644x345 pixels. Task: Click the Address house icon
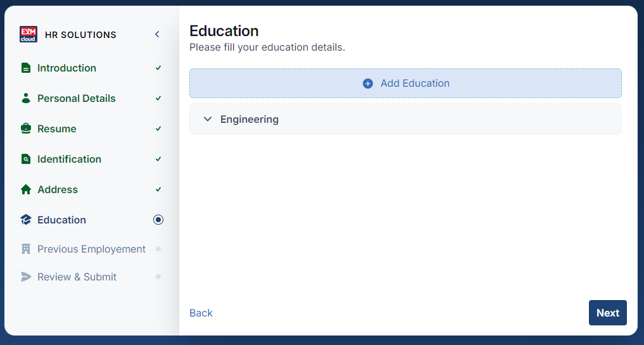point(26,189)
